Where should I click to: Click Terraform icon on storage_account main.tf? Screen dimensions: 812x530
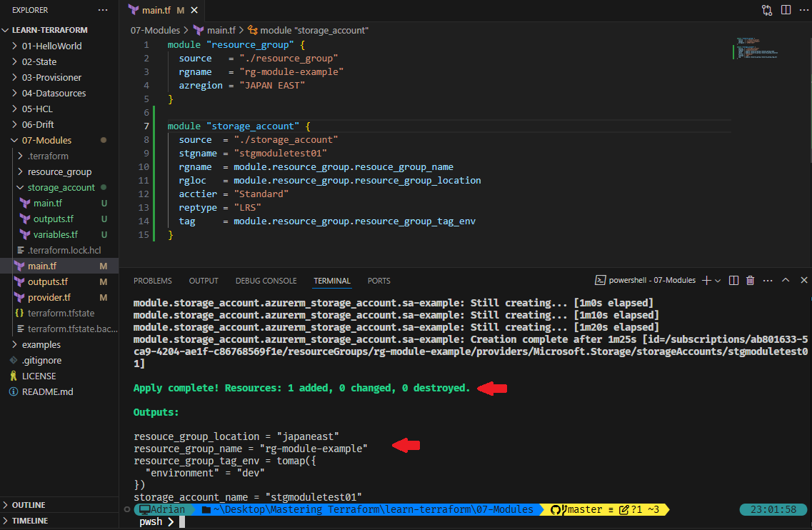point(25,204)
